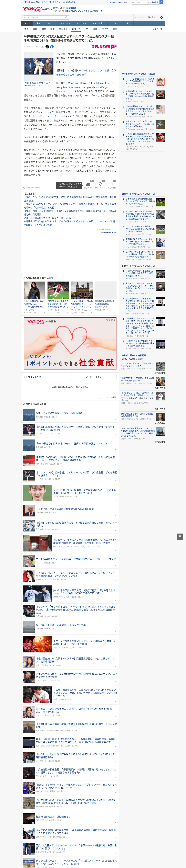This screenshot has width=186, height=868.
Task: Dismiss the トランプ氏、ホルムズ海峡 recommended article
Action: coord(115,515)
